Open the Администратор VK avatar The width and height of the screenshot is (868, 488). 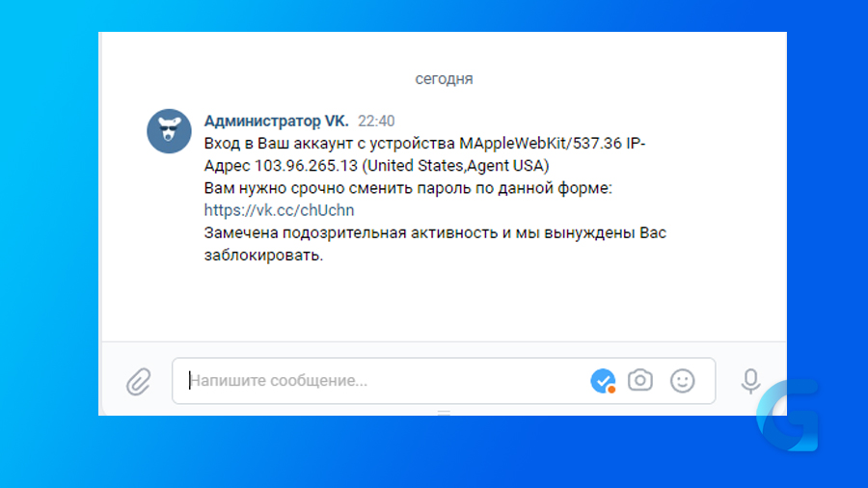pyautogui.click(x=169, y=131)
